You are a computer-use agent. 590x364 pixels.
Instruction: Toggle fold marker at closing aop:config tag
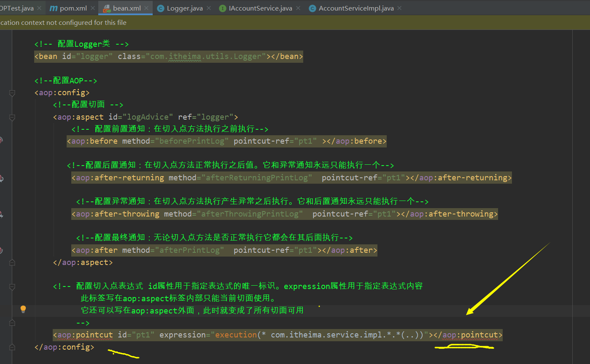[12, 348]
